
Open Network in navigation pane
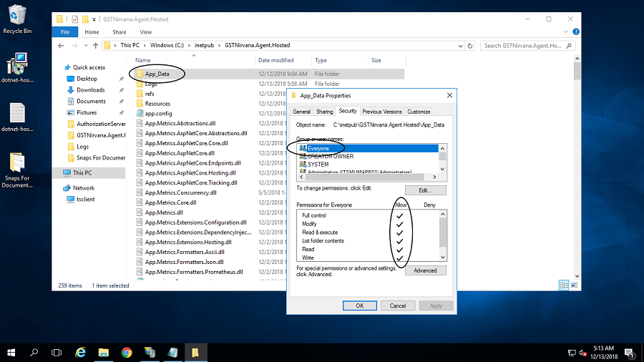(x=84, y=188)
